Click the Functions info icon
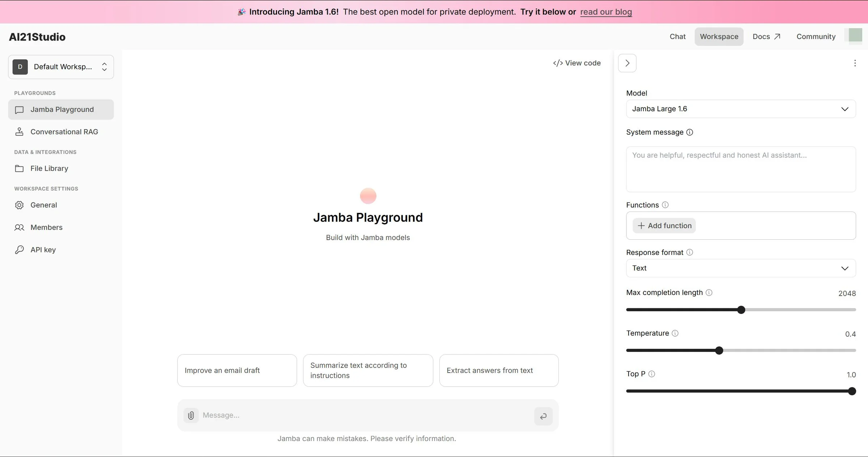This screenshot has width=868, height=457. (665, 205)
